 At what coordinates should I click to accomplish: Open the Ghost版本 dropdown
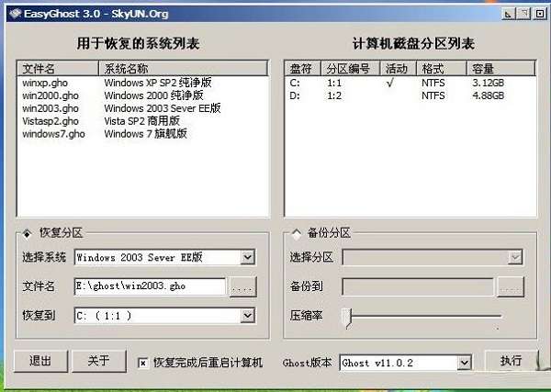[x=464, y=363]
